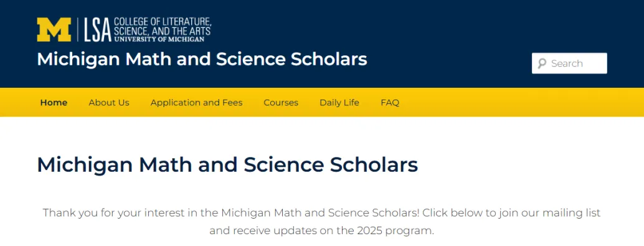Visit the FAQ page
644x246 pixels.
[390, 103]
